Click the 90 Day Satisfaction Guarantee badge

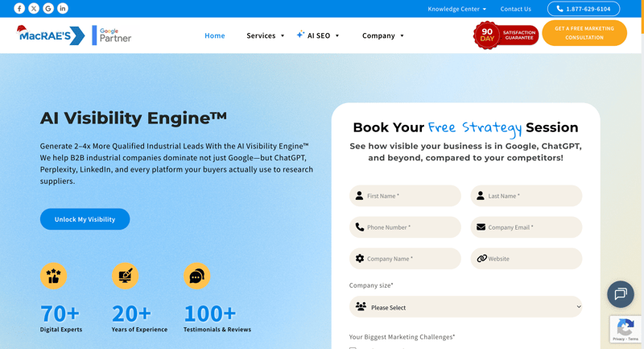pyautogui.click(x=506, y=35)
